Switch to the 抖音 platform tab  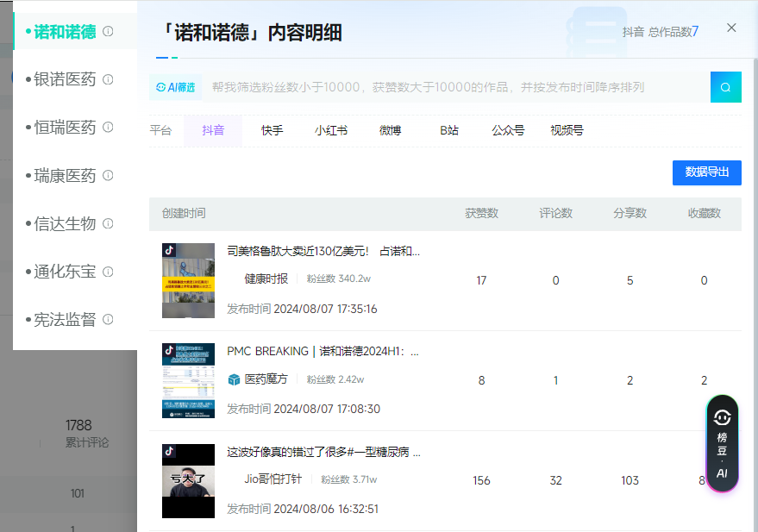coord(213,130)
